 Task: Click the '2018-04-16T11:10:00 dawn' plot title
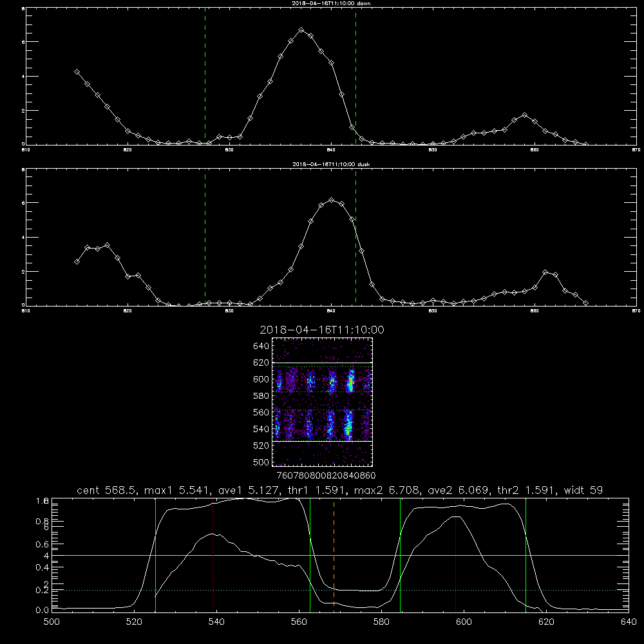click(331, 3)
